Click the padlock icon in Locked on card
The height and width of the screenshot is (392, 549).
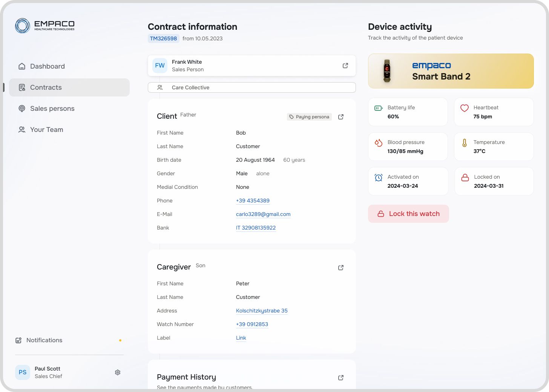tap(465, 178)
